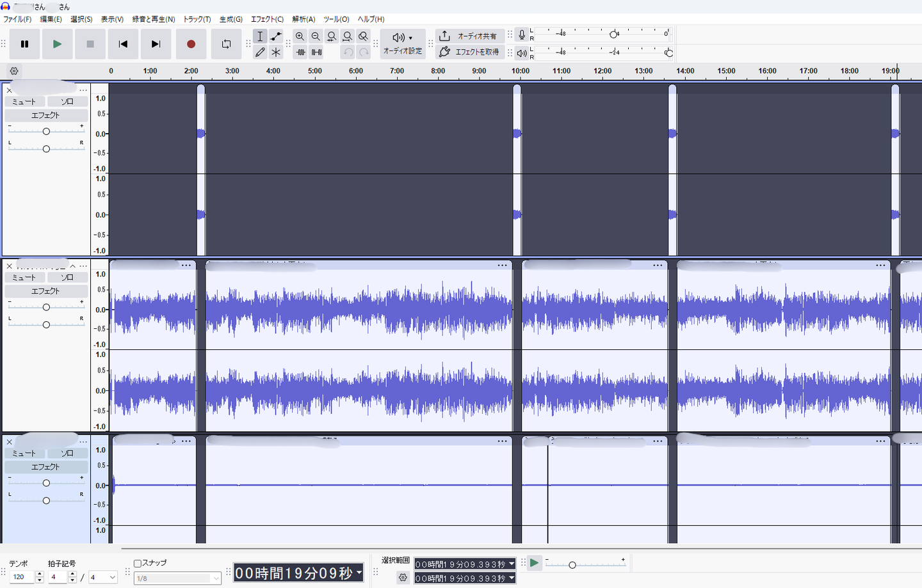Open first track's ••• options menu

pos(83,90)
